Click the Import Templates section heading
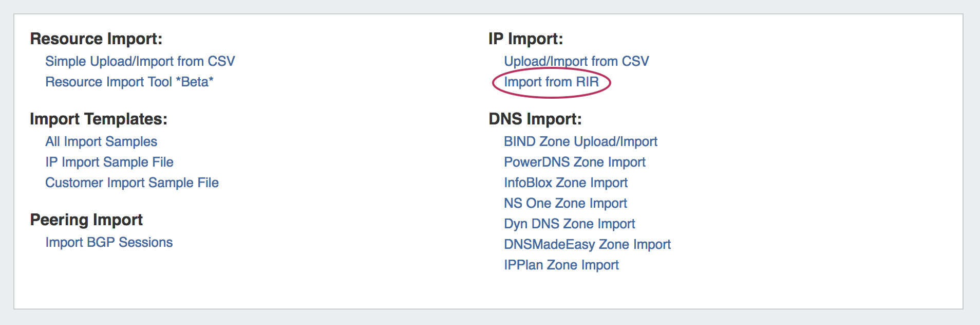 click(x=99, y=119)
